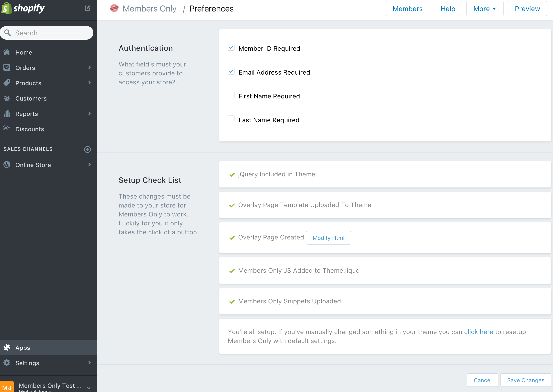553x392 pixels.
Task: Click 'Overlay Page Template Uploaded To Theme' text
Action: pyautogui.click(x=304, y=205)
